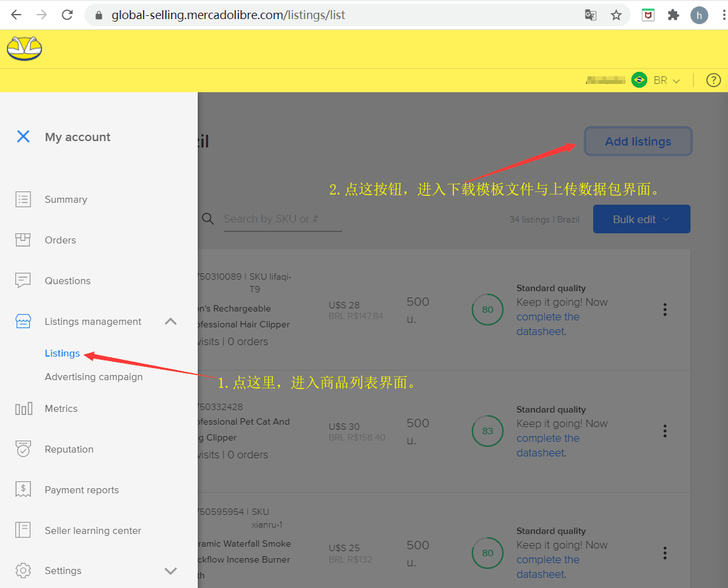Open Summary in the side menu

click(x=66, y=199)
